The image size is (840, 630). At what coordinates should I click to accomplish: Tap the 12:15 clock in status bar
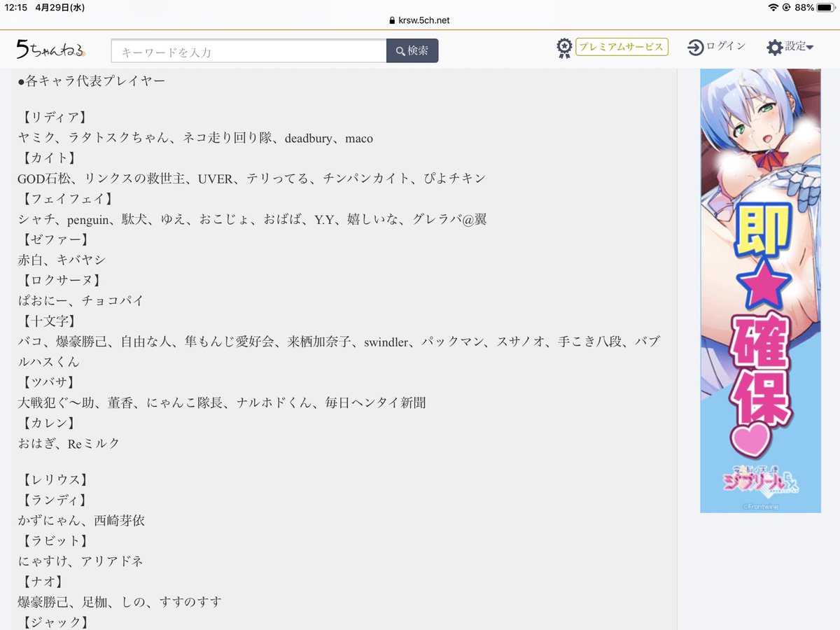(15, 7)
